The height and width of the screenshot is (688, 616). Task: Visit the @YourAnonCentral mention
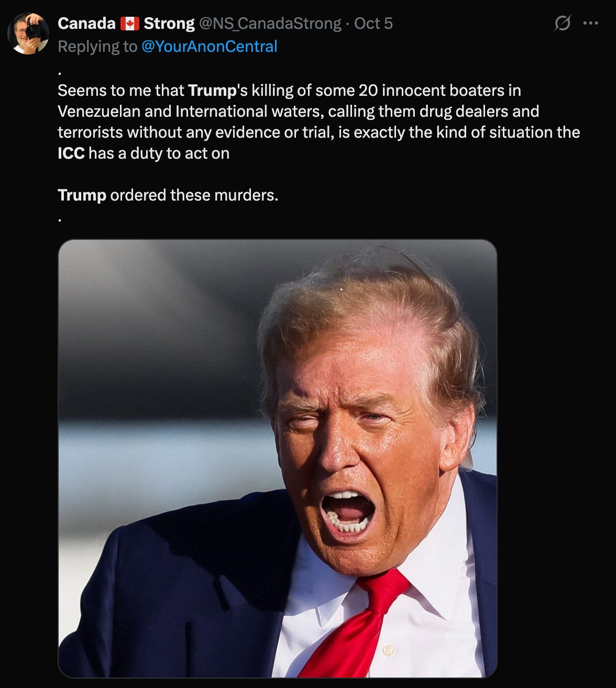(x=210, y=47)
